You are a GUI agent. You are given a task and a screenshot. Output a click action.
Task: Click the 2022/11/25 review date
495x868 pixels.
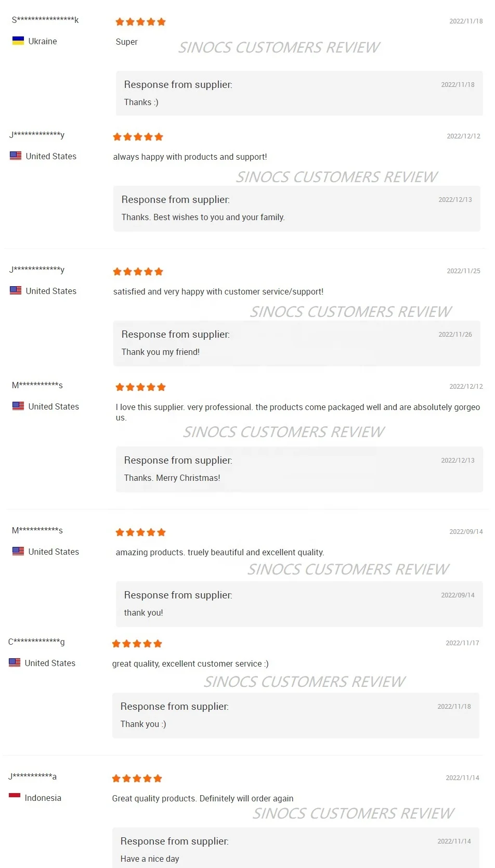(463, 271)
